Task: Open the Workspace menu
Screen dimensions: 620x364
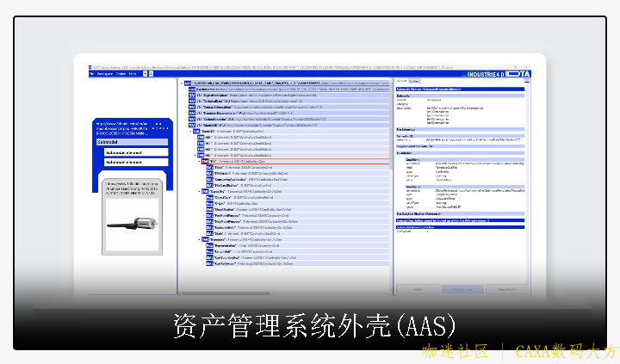Action: click(105, 74)
